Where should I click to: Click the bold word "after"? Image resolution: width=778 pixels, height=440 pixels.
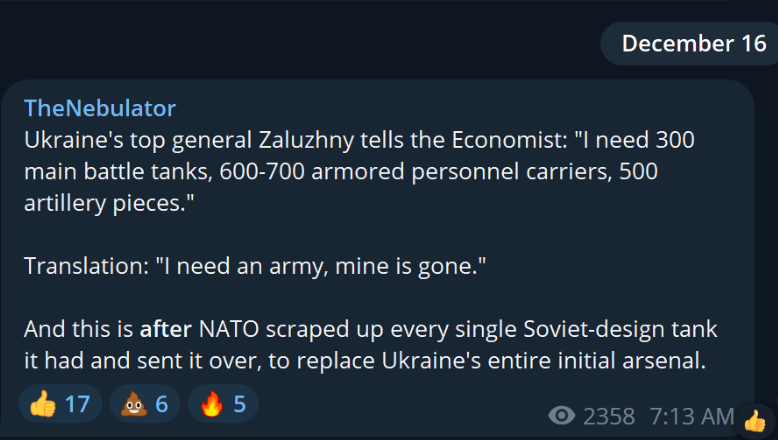[166, 329]
